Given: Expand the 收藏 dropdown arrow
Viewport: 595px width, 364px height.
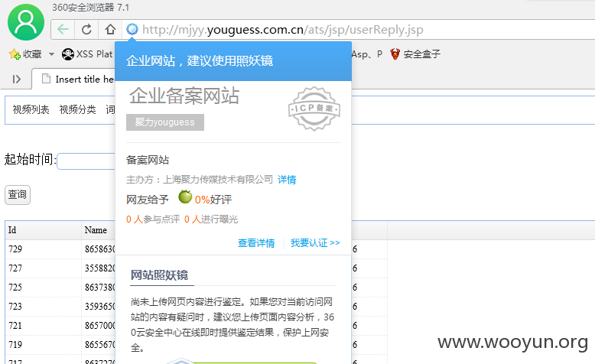Looking at the screenshot, I should point(51,54).
